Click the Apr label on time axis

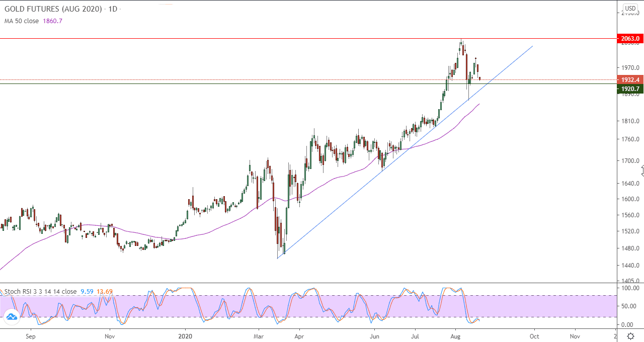[x=299, y=335]
